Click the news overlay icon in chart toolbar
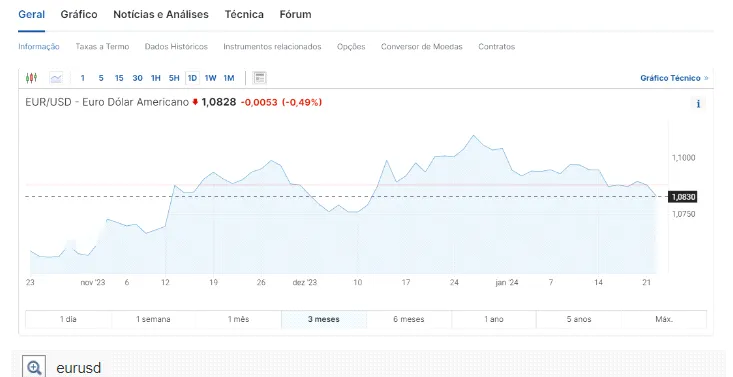 [260, 78]
